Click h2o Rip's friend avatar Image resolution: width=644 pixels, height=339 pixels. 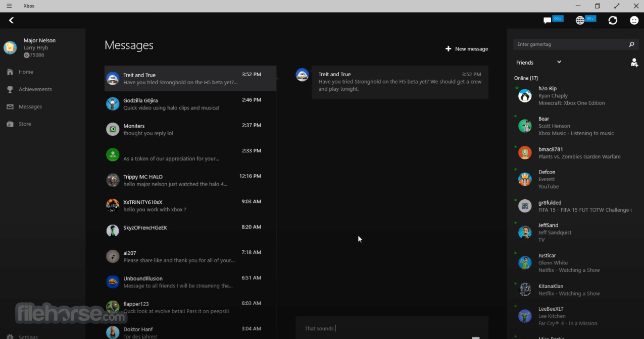pos(525,96)
